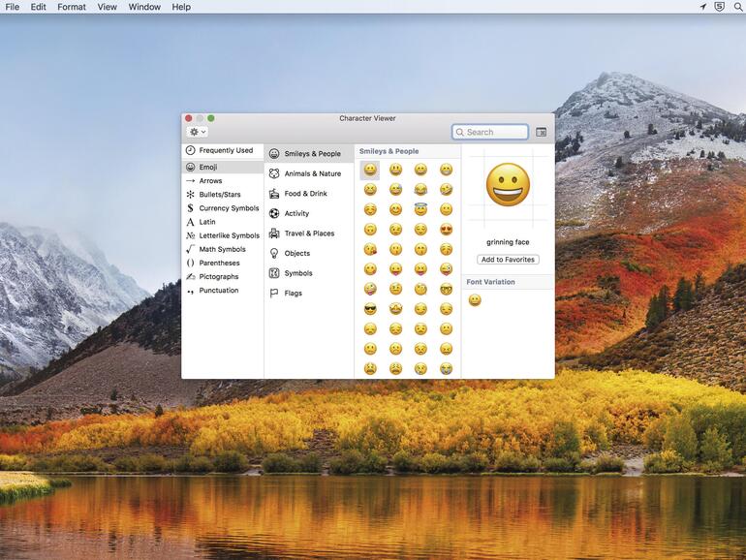The image size is (746, 560).
Task: Pick the nerd face with glasses emoji
Action: tap(446, 289)
